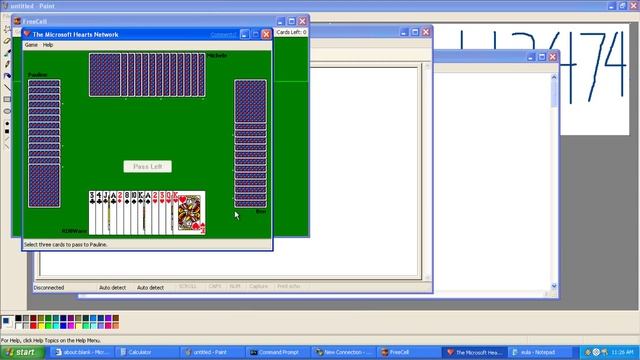Screen dimensions: 640x360
Task: Open the Game menu in Hearts
Action: (31, 45)
